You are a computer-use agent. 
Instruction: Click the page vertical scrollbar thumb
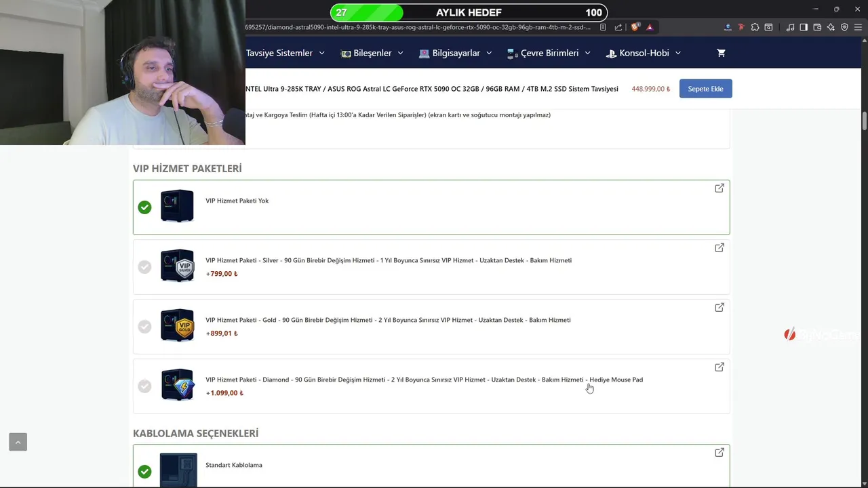865,121
